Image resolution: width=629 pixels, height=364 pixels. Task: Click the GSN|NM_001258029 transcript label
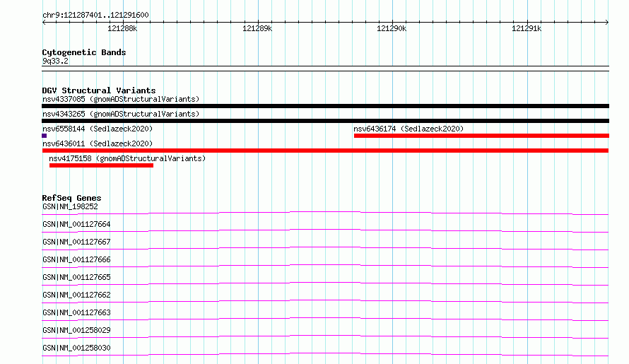coord(76,330)
